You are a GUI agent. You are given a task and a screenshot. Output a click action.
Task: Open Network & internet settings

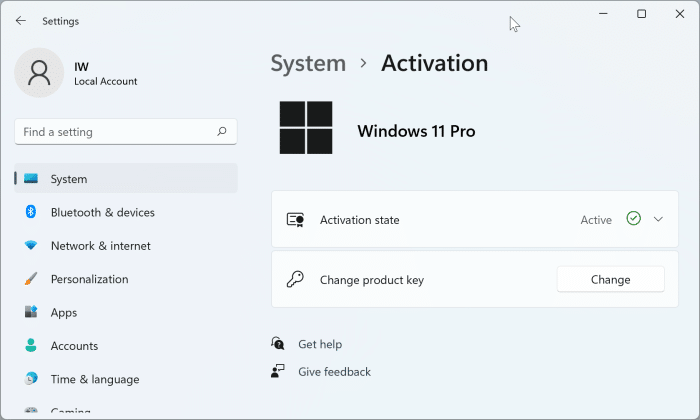pyautogui.click(x=126, y=245)
